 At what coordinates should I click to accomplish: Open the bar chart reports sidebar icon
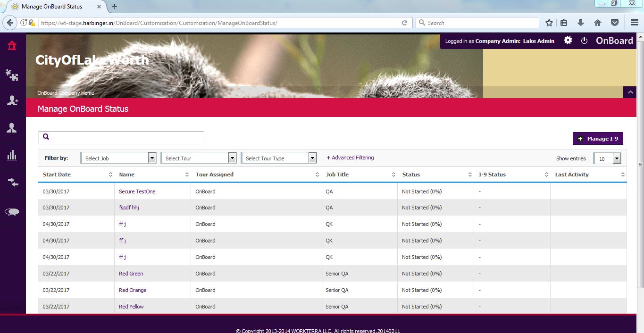[x=12, y=155]
